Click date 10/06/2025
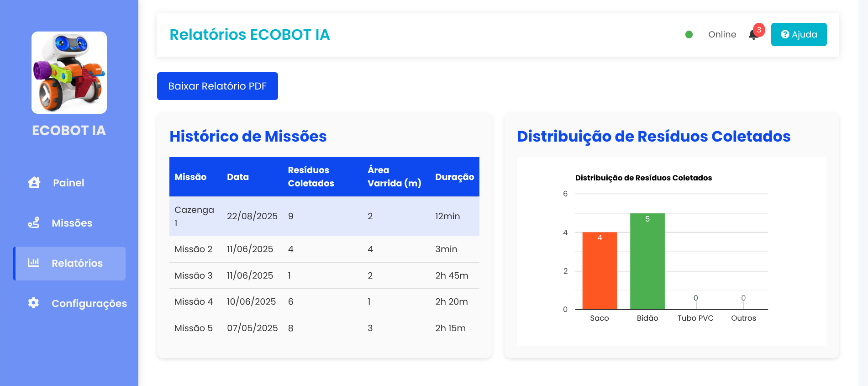The width and height of the screenshot is (868, 386). coord(251,301)
